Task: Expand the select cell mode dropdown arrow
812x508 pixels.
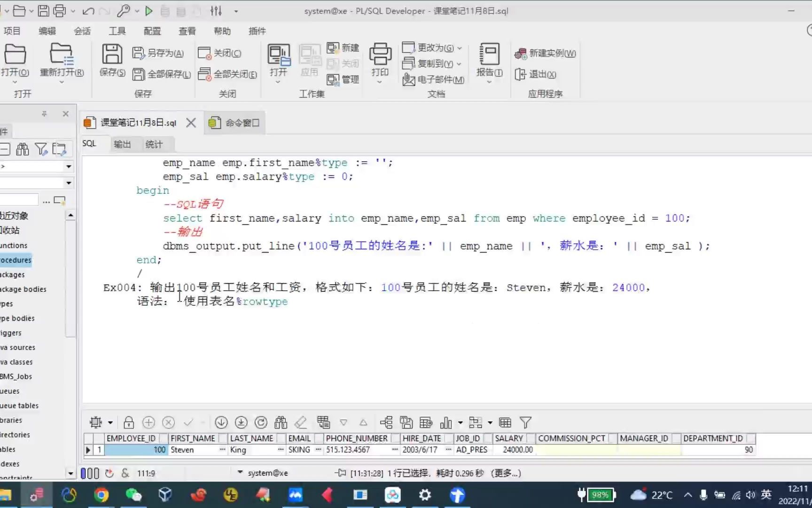Action: point(110,422)
